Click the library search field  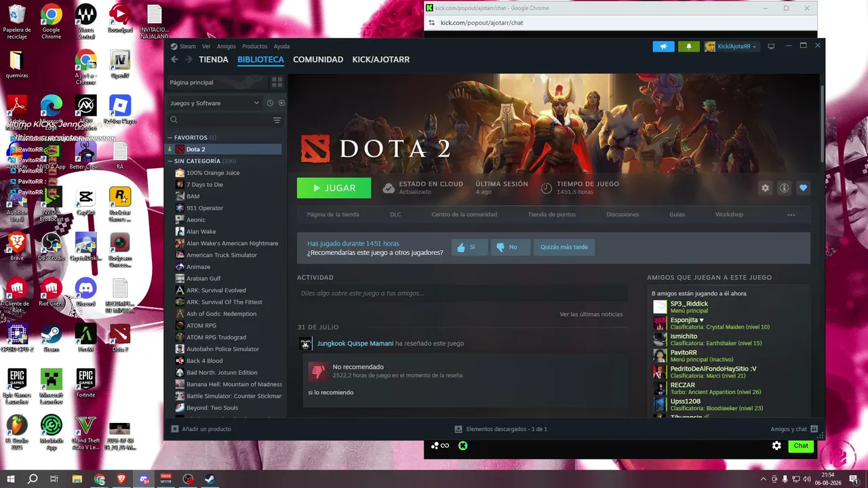click(220, 120)
